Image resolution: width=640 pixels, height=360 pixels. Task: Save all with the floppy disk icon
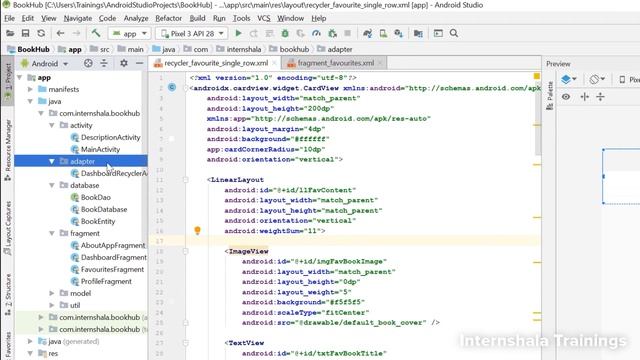[x=25, y=33]
